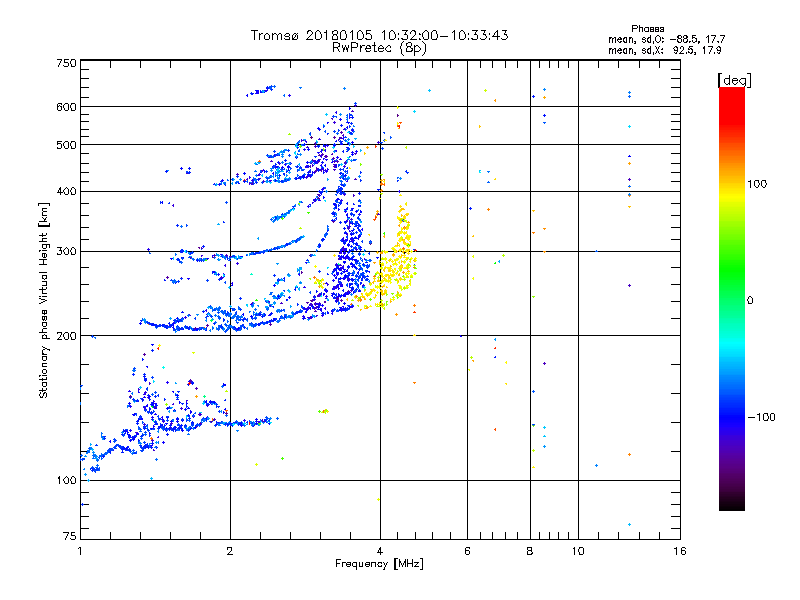800x600 pixels.
Task: Click the y-axis tick label '300'
Action: point(67,252)
